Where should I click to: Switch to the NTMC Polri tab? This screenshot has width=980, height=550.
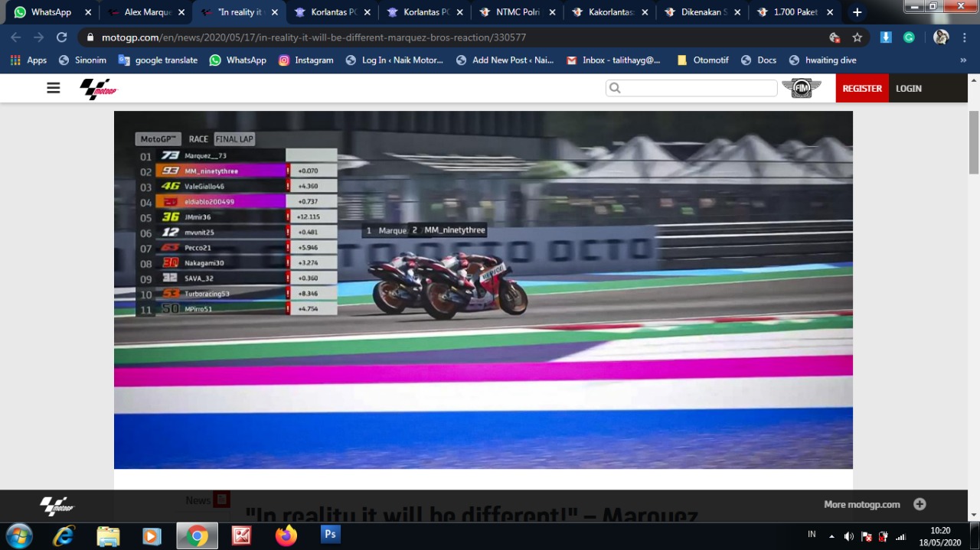tap(518, 12)
